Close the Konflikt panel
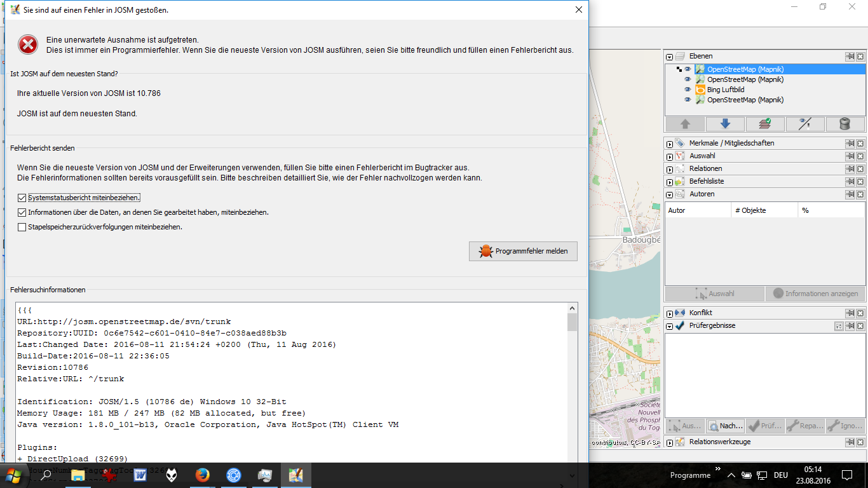The height and width of the screenshot is (488, 868). (860, 313)
